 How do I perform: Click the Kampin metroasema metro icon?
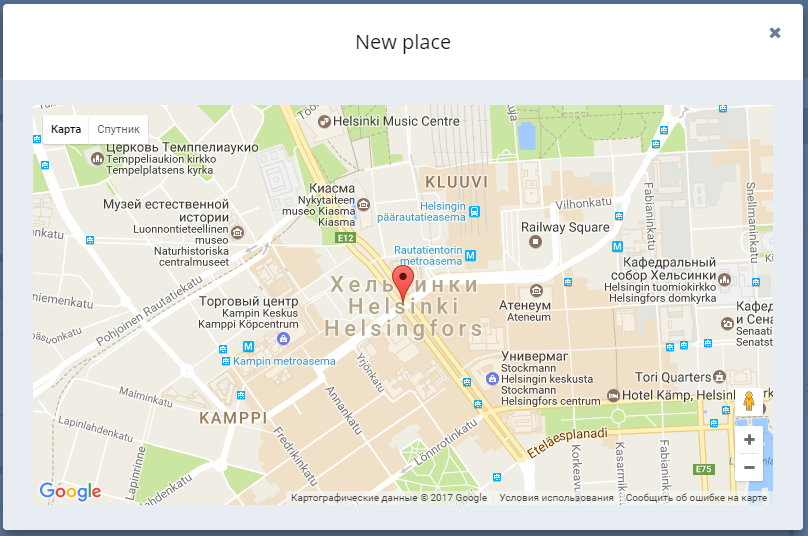click(248, 346)
